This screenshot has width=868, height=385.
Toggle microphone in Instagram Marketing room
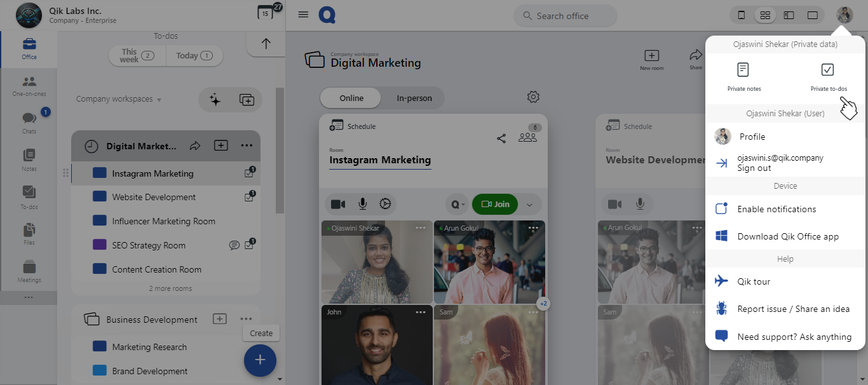362,204
